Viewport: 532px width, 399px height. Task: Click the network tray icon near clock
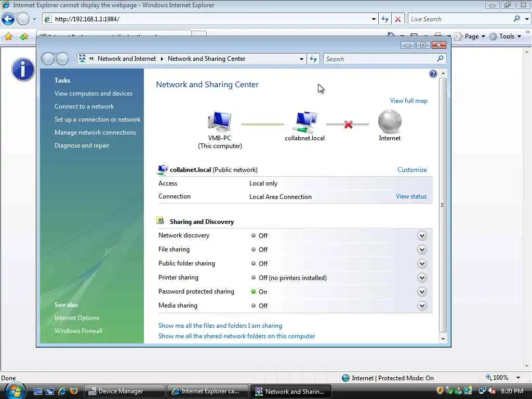pyautogui.click(x=482, y=391)
